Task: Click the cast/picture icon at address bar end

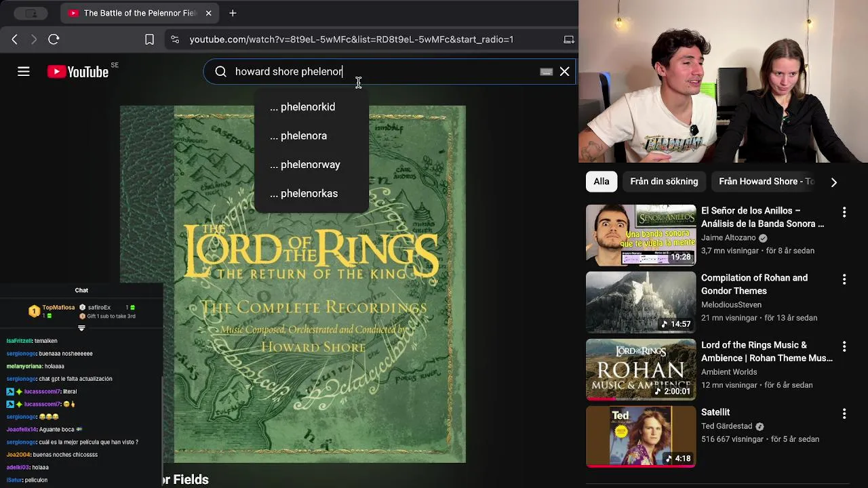Action: [x=569, y=39]
